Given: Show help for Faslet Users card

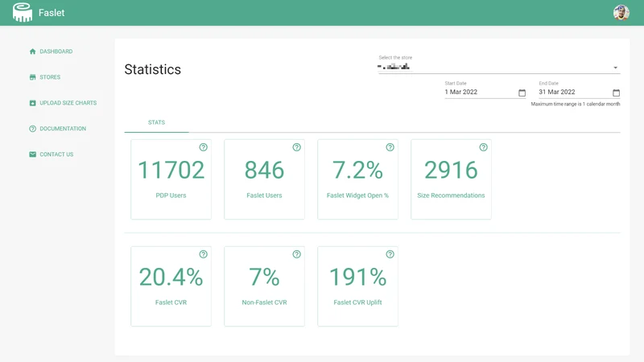Looking at the screenshot, I should pos(296,147).
